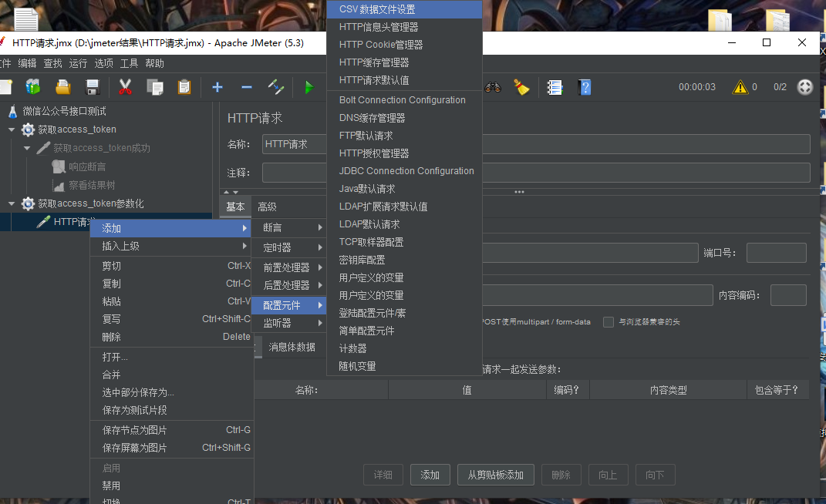Expand the 定时器 submenu arrow
The image size is (826, 504).
point(320,247)
